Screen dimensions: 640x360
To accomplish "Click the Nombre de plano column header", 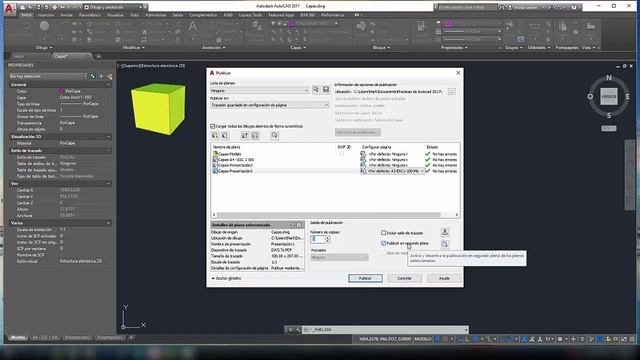I will (x=227, y=147).
